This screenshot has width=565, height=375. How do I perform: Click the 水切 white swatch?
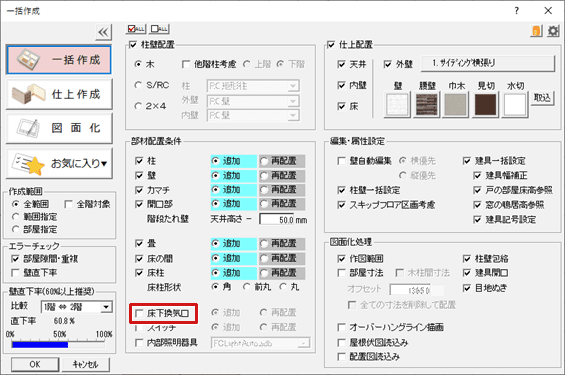click(x=515, y=104)
